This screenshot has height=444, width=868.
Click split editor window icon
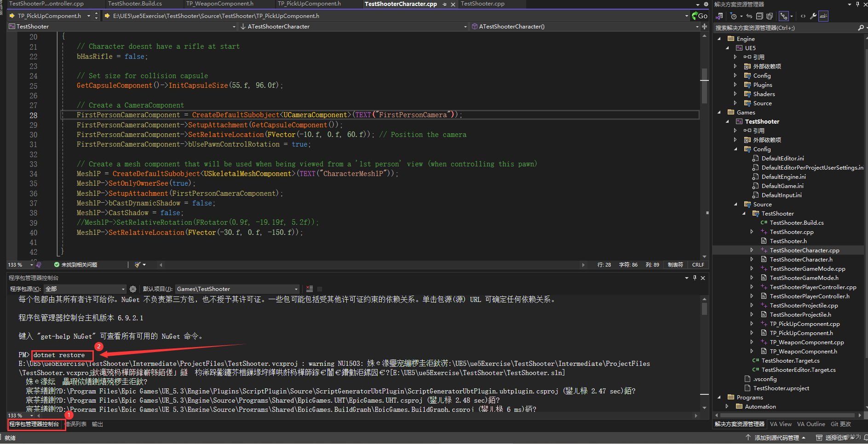click(704, 27)
